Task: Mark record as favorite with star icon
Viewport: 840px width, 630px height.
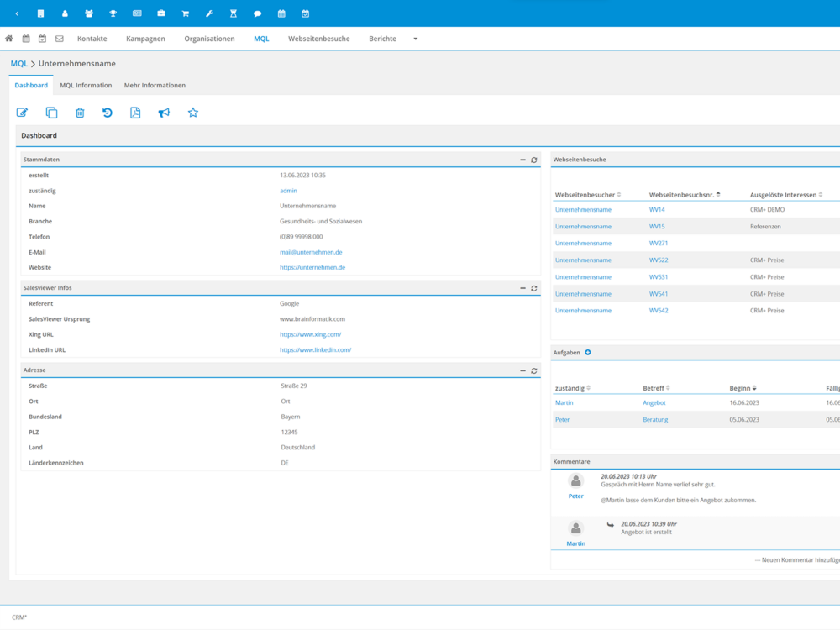Action: point(193,113)
